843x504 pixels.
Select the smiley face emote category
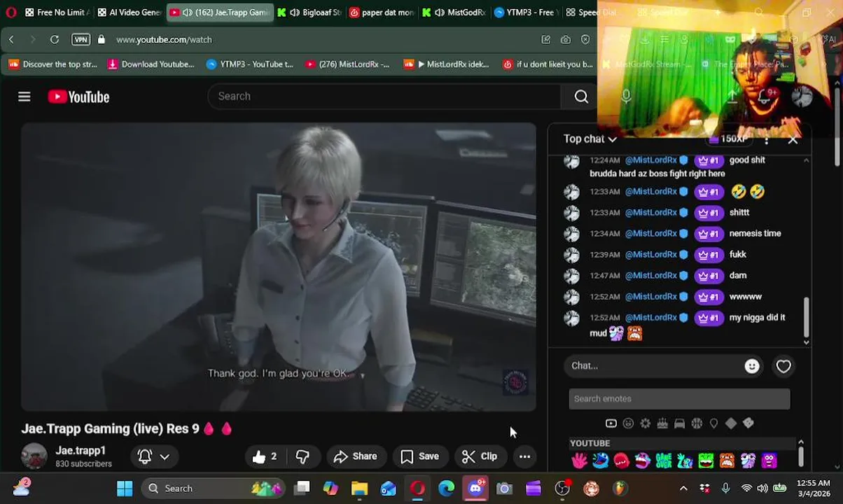[628, 423]
